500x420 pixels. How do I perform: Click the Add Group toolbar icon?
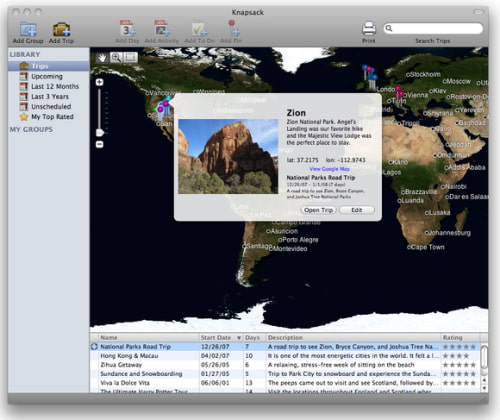(x=28, y=29)
